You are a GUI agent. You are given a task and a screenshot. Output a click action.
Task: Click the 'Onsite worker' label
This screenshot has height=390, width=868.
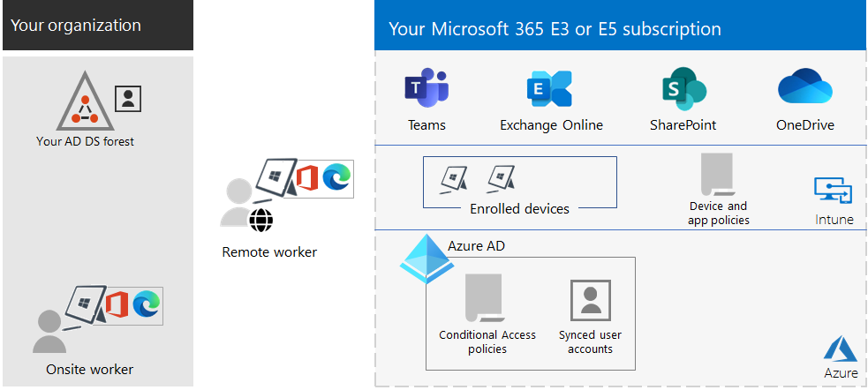coord(90,369)
